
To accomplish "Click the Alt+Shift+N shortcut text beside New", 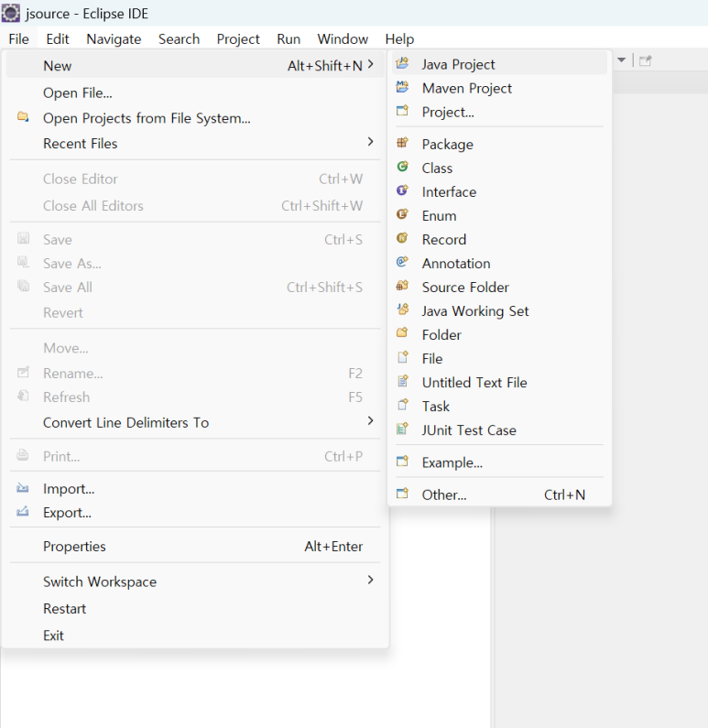I will (x=325, y=66).
